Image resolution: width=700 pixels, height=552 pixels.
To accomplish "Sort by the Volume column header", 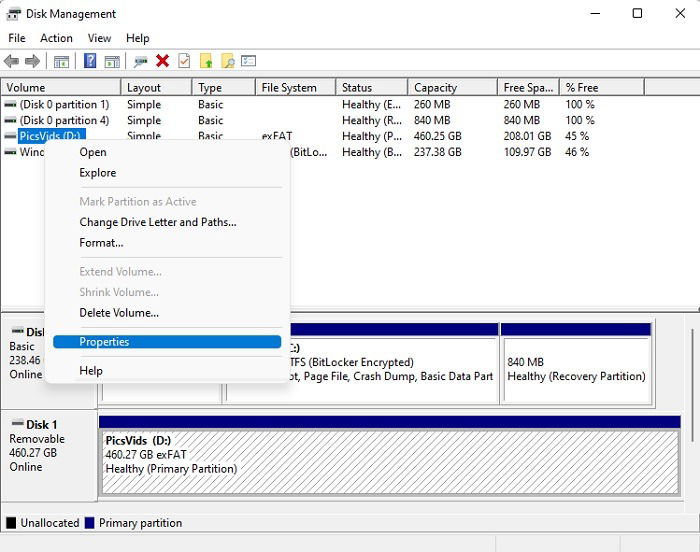I will point(61,88).
